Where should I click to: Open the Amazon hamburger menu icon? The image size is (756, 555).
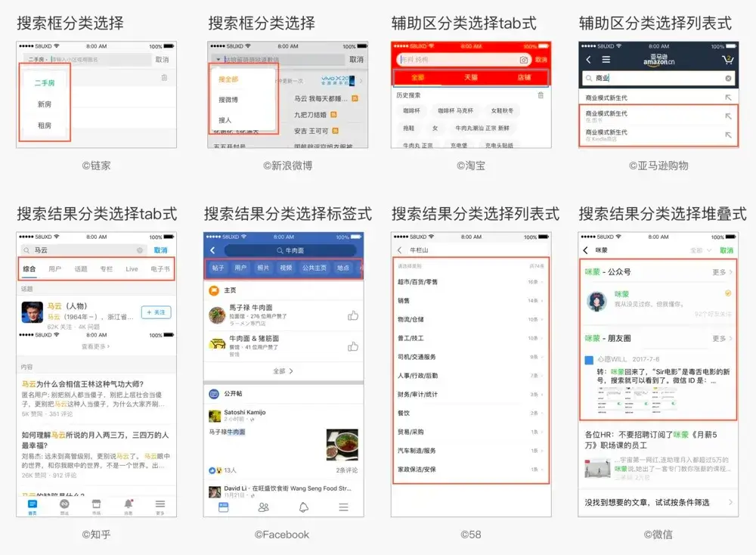click(606, 60)
